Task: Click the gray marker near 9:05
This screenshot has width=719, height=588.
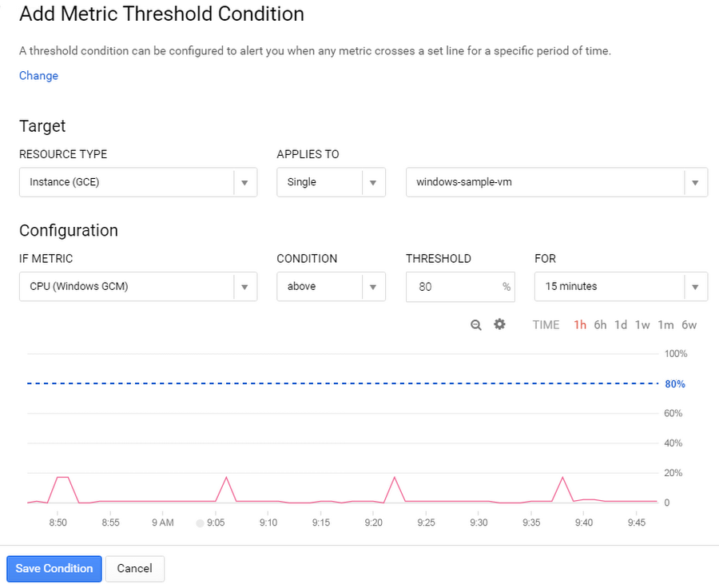Action: (x=200, y=524)
